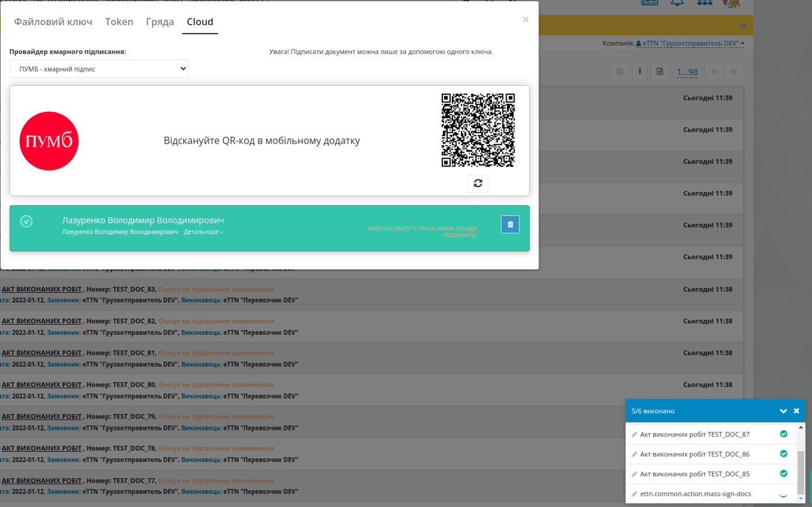Screen dimensions: 812x507
Task: Click the ettn.common.action.mass-sign-docs task row
Action: coord(712,494)
